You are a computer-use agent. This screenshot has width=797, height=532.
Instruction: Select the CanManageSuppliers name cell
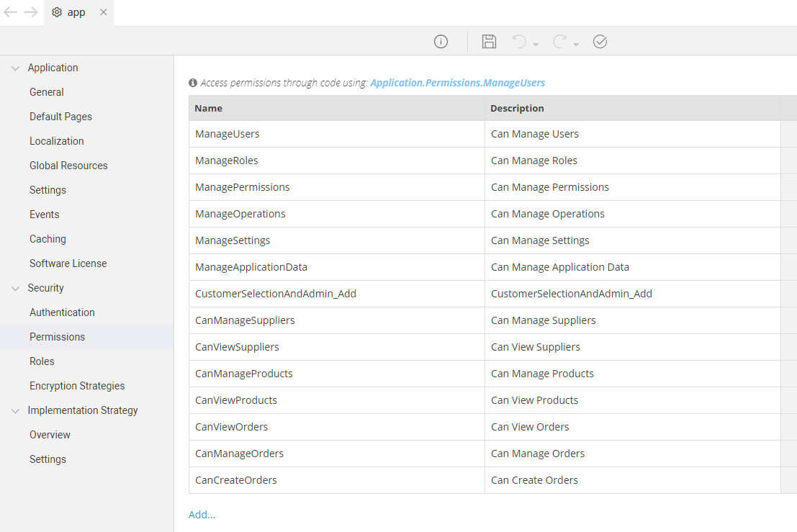pyautogui.click(x=245, y=320)
